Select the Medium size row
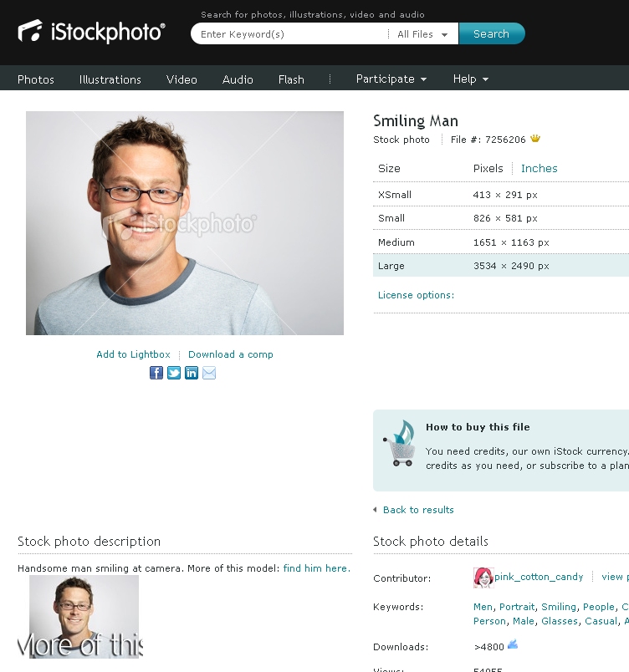This screenshot has width=629, height=672. [501, 242]
